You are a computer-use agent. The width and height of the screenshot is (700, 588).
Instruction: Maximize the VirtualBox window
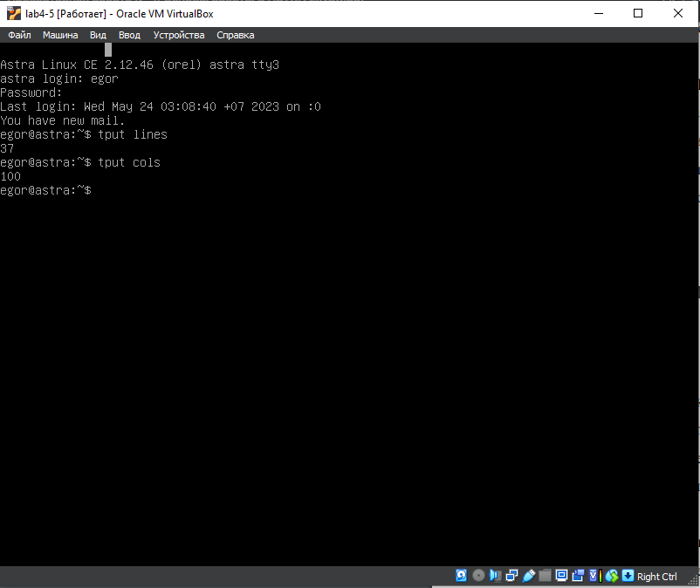[x=638, y=13]
